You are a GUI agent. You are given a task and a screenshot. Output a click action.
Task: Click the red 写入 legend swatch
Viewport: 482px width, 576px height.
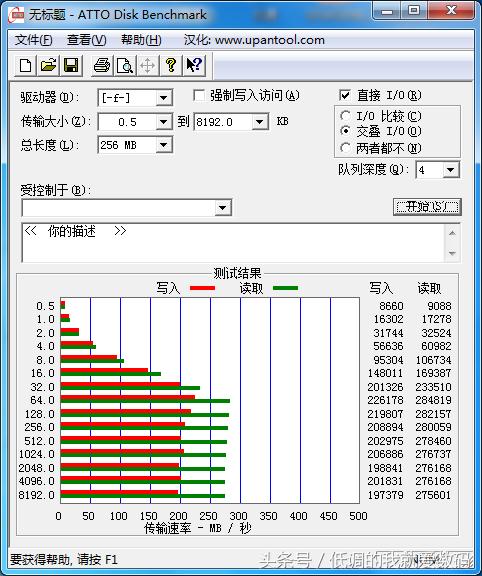202,288
